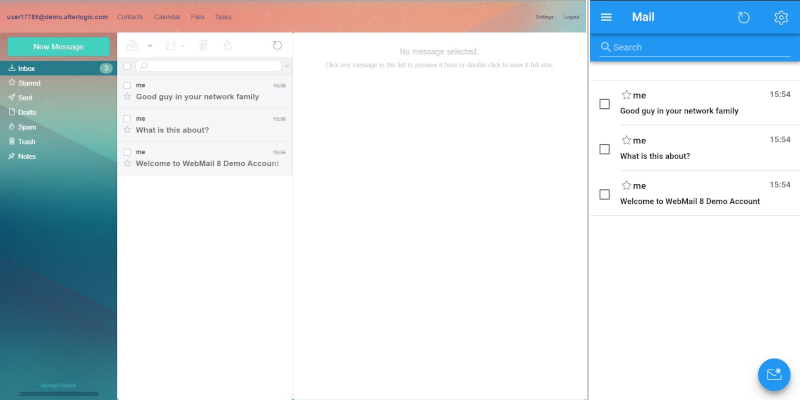Refresh the mobile Mail view
This screenshot has height=400, width=800.
[744, 17]
